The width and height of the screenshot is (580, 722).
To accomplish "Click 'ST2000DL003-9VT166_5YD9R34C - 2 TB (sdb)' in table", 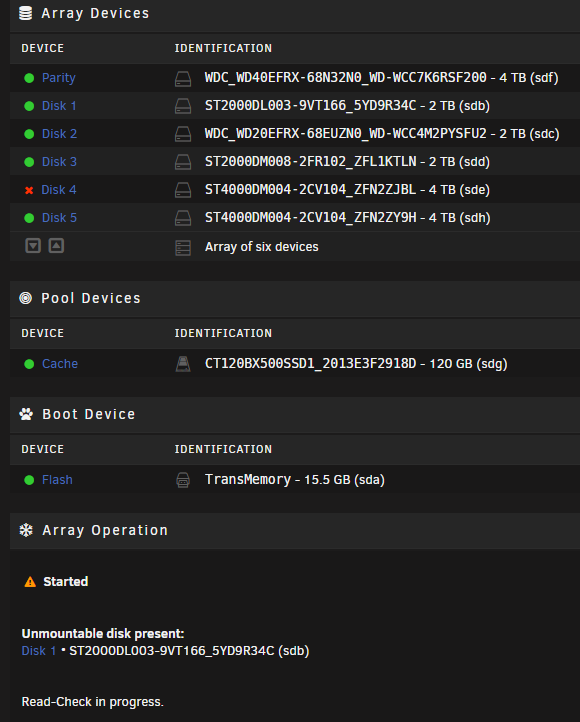I will click(347, 106).
